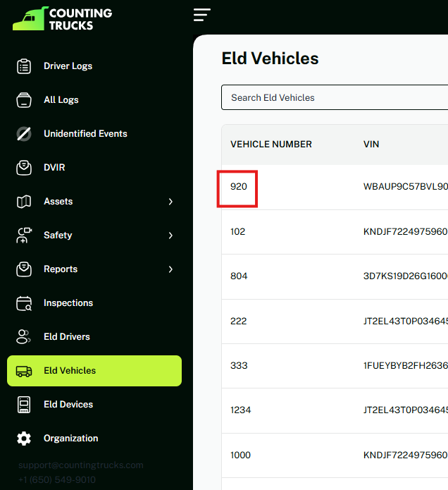448x490 pixels.
Task: Click the Eld Devices icon
Action: (x=24, y=405)
